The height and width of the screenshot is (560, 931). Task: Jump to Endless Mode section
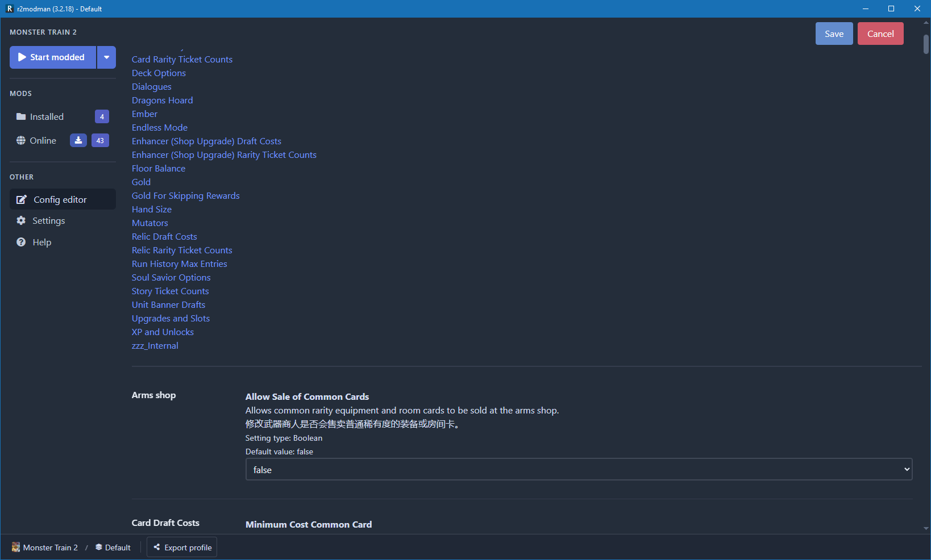click(160, 127)
